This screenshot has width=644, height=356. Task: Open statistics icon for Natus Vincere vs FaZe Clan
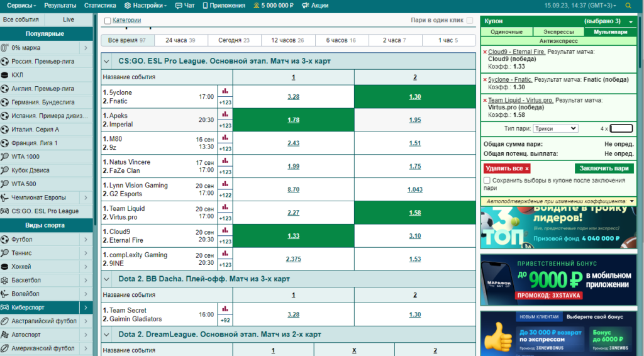[x=225, y=160]
